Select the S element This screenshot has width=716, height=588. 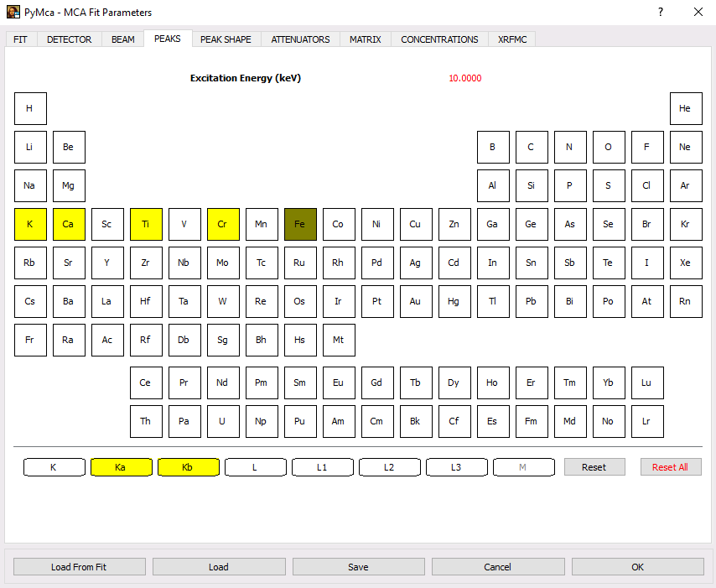click(x=609, y=186)
